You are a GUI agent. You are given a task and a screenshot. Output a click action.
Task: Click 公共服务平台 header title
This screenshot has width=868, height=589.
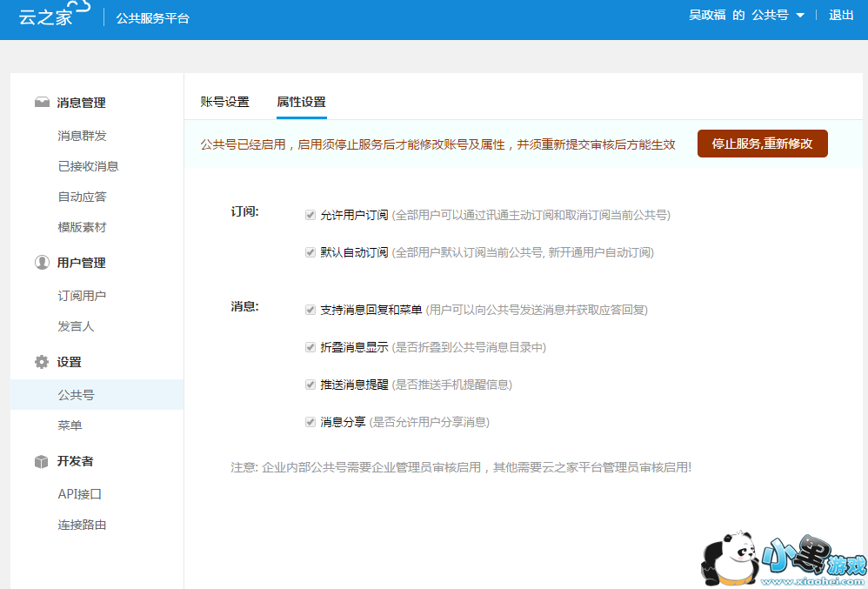153,18
